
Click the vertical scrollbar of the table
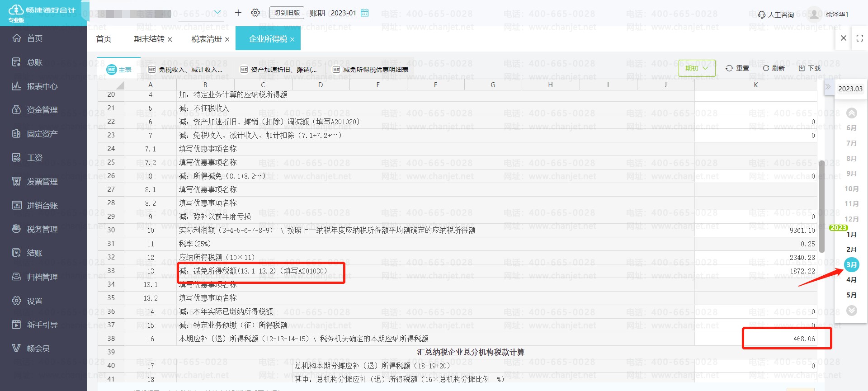click(821, 206)
